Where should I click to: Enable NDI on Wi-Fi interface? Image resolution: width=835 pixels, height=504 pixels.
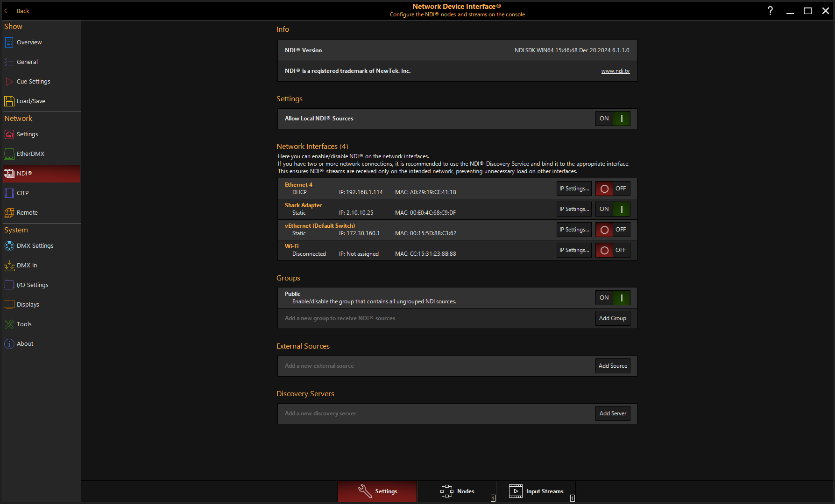613,250
